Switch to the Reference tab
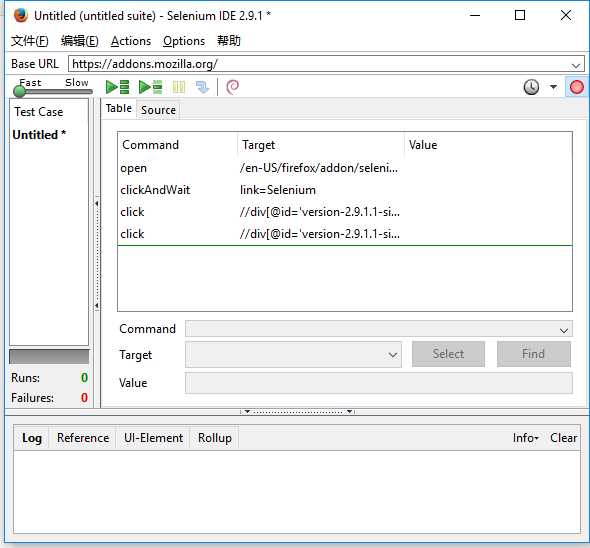The height and width of the screenshot is (548, 590). pos(83,438)
